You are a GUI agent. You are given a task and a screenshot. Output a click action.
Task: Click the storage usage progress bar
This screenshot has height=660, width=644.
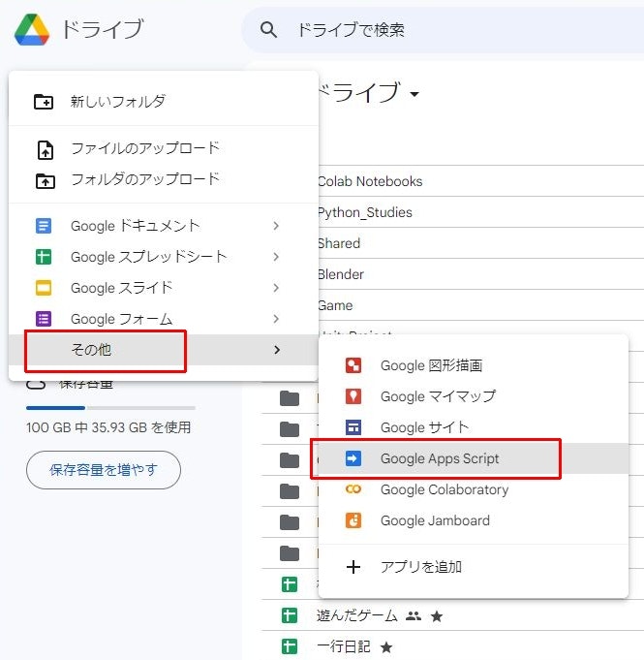point(110,408)
